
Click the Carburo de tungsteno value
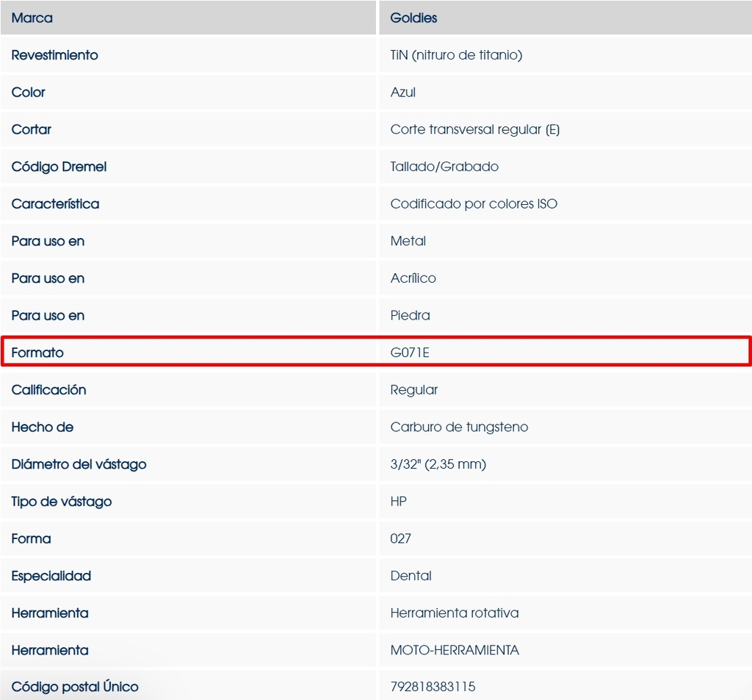click(x=459, y=427)
